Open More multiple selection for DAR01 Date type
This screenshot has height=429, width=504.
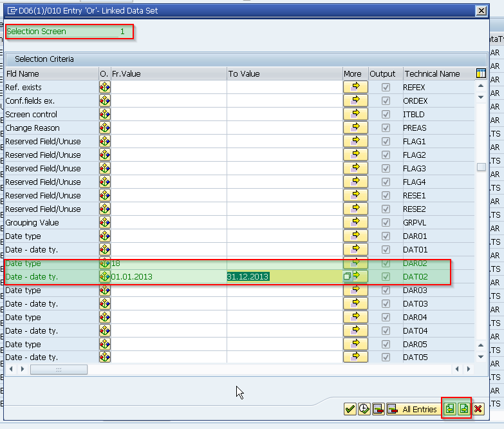[355, 236]
